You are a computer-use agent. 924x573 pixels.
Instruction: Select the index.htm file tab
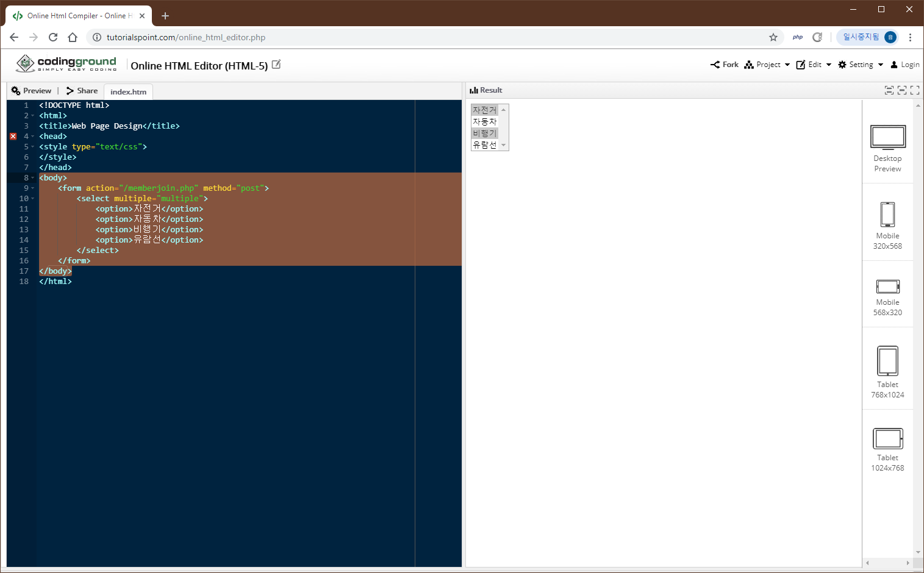(x=128, y=91)
